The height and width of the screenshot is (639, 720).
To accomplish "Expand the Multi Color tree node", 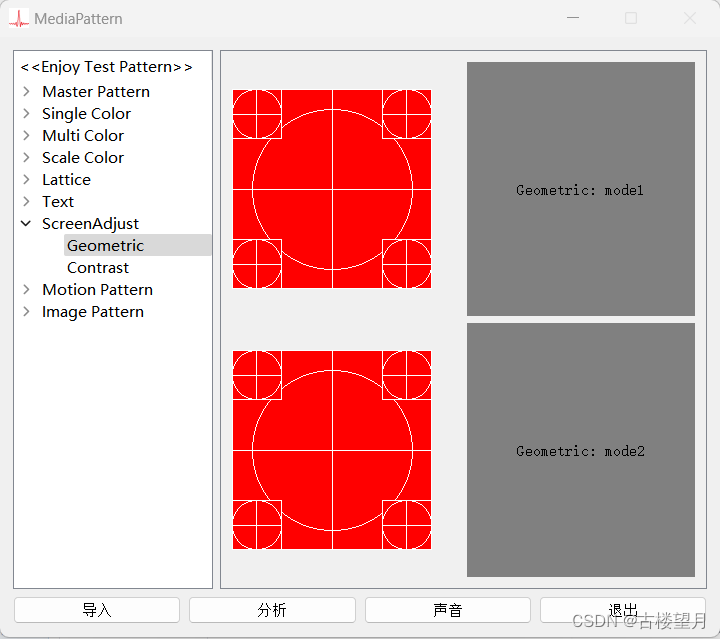I will [x=27, y=136].
